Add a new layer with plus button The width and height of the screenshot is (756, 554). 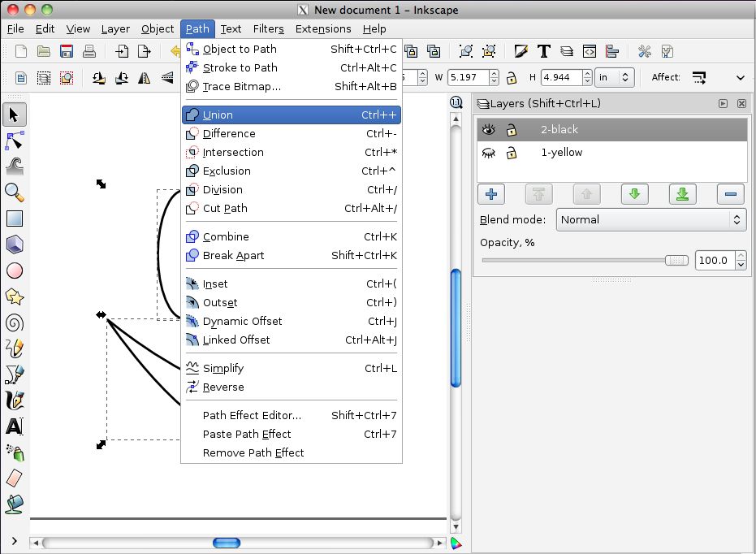(490, 194)
